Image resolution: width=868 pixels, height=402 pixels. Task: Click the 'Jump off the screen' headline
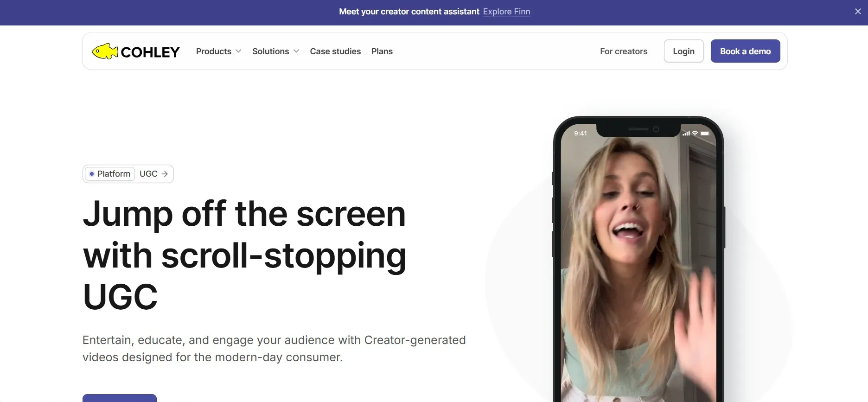(x=245, y=255)
